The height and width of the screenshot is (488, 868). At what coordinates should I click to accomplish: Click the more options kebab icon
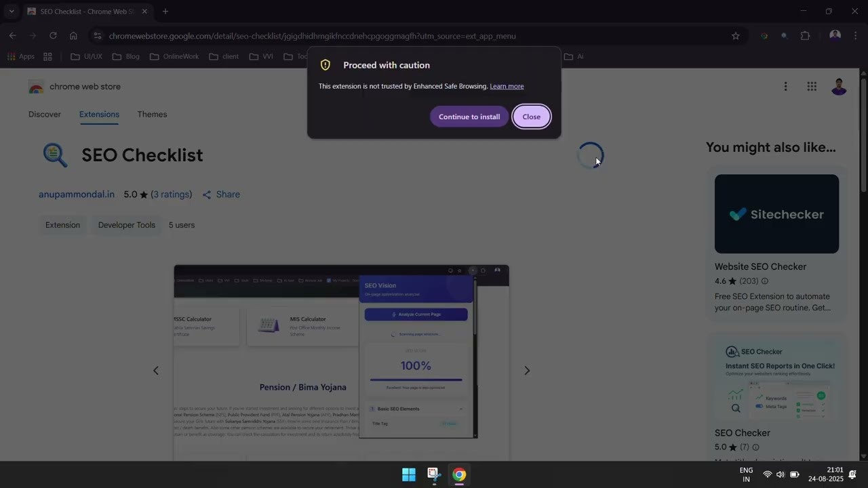pos(785,86)
